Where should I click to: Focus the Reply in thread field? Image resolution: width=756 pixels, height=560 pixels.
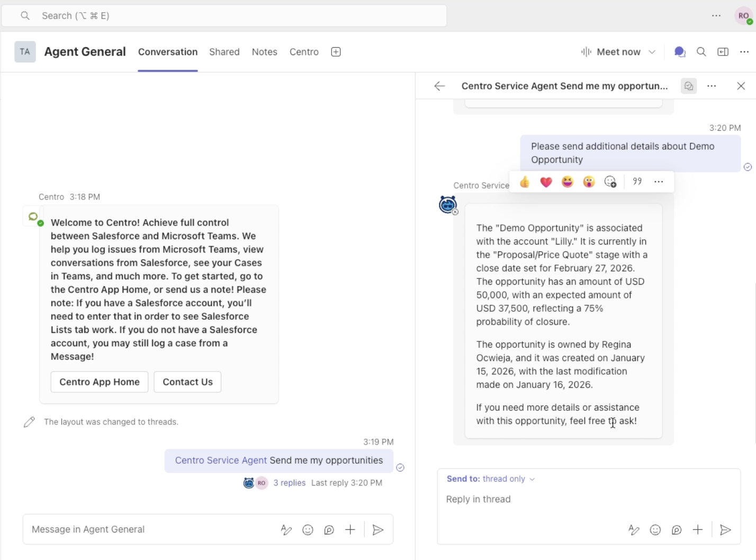click(588, 500)
